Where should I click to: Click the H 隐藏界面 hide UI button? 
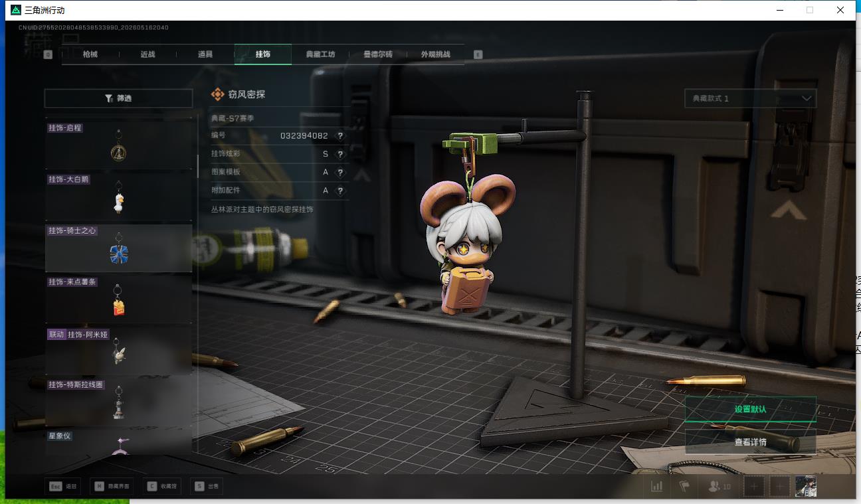click(x=111, y=487)
